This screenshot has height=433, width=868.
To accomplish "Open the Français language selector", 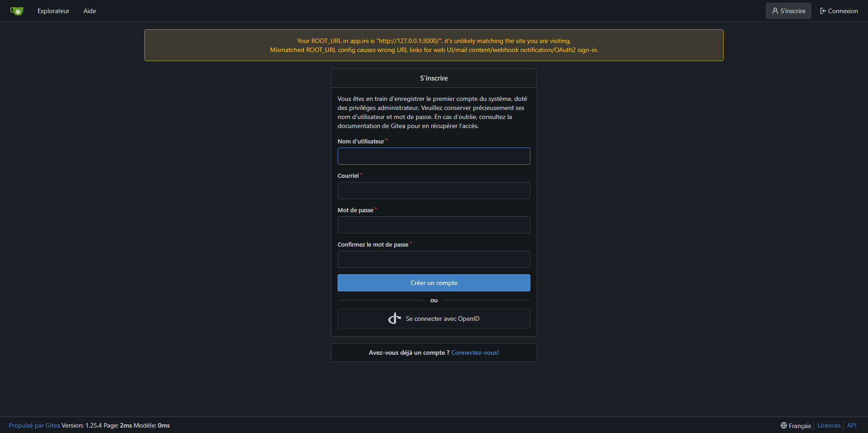I will (x=800, y=426).
